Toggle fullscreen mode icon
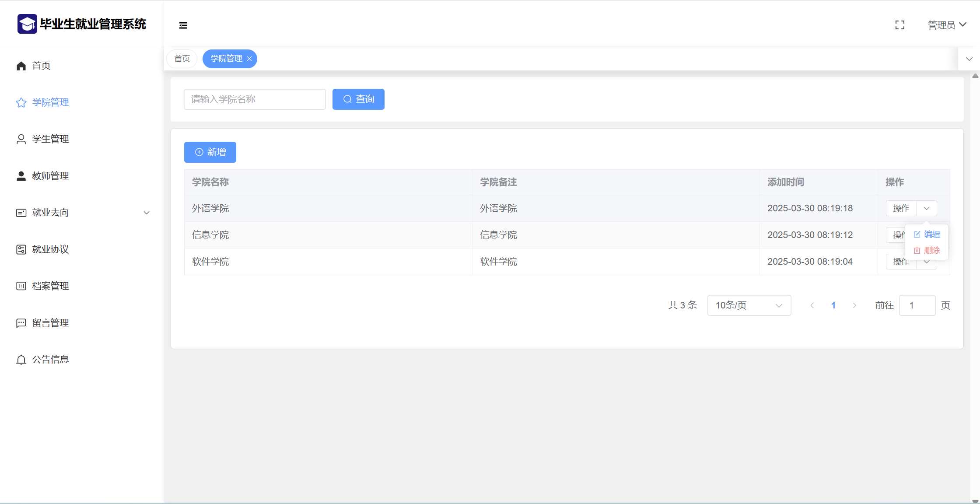Image resolution: width=980 pixels, height=504 pixels. 900,25
